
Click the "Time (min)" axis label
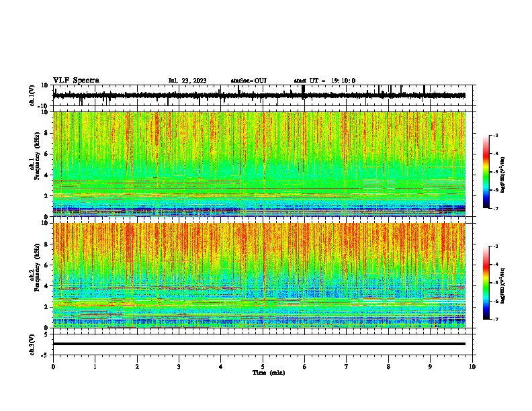pos(269,373)
